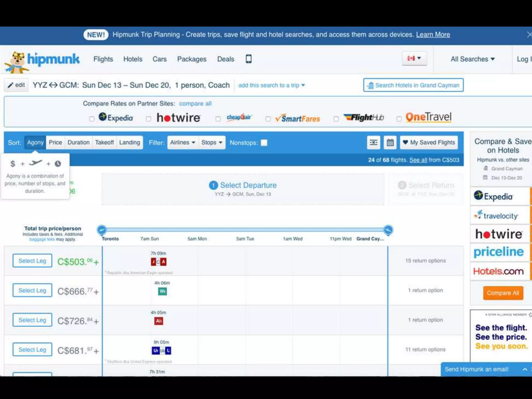Open the Canada flag currency dropdown
Viewport: 532px width, 399px height.
[414, 58]
